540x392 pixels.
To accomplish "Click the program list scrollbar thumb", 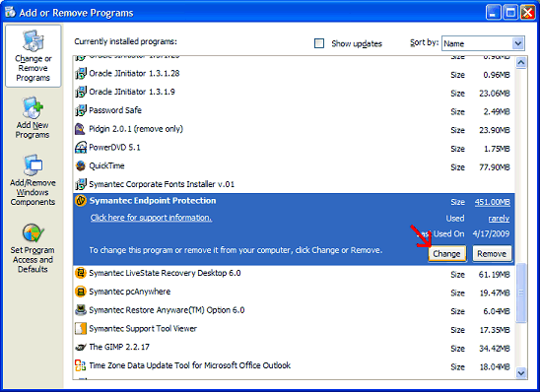I will (x=521, y=293).
